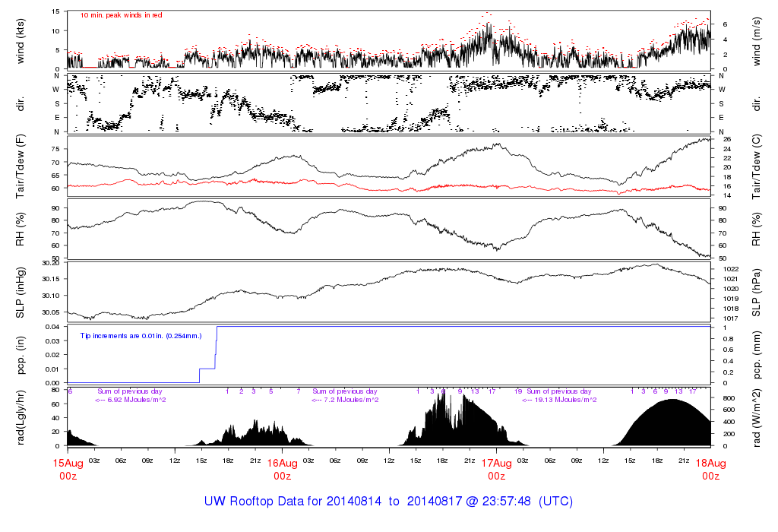778x532 pixels.
Task: Select the 'rad (W/m^2)' axis label
Action: point(756,418)
